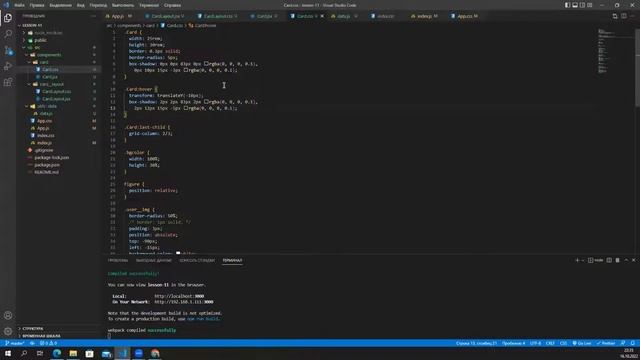Click rgba color swatch on line 12
640x360 pixels.
point(207,102)
